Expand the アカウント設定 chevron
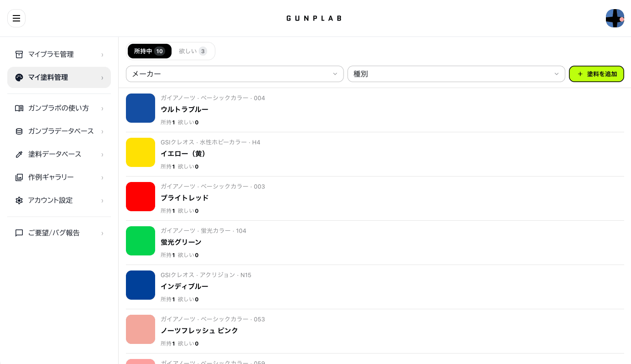The image size is (631, 364). click(102, 201)
